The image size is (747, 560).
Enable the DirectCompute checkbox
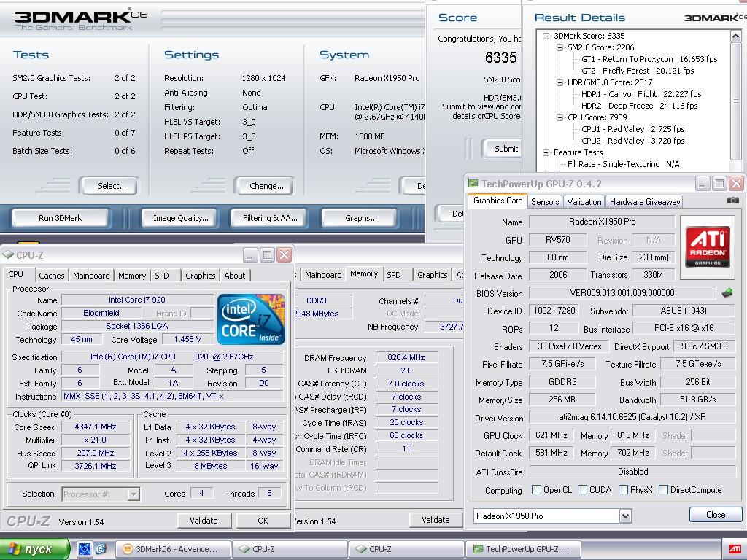[663, 489]
